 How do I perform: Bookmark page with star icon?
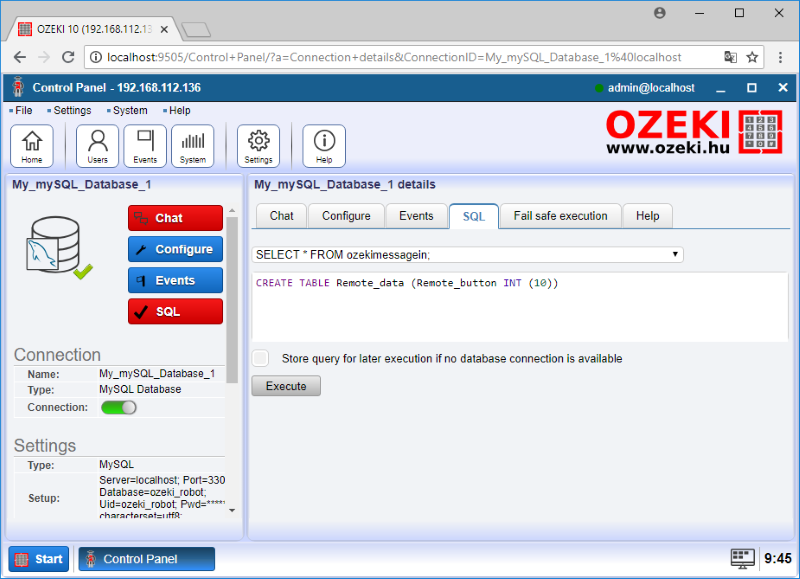tap(753, 57)
